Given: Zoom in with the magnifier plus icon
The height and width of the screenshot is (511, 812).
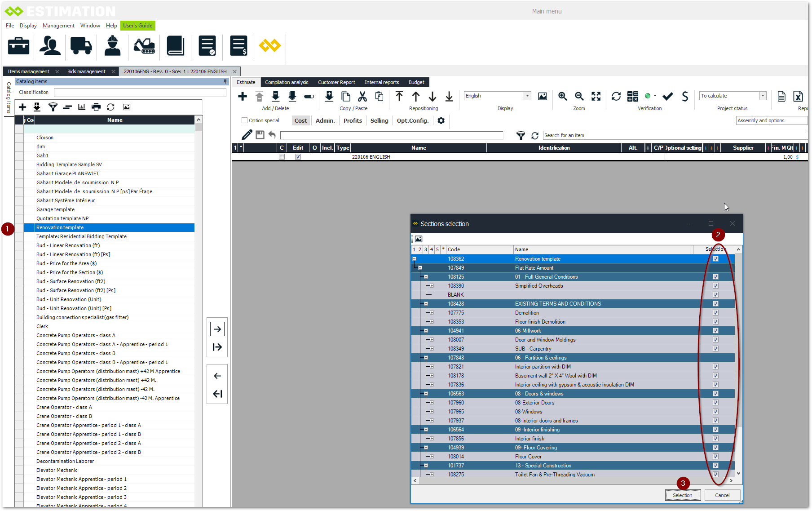Looking at the screenshot, I should 562,96.
